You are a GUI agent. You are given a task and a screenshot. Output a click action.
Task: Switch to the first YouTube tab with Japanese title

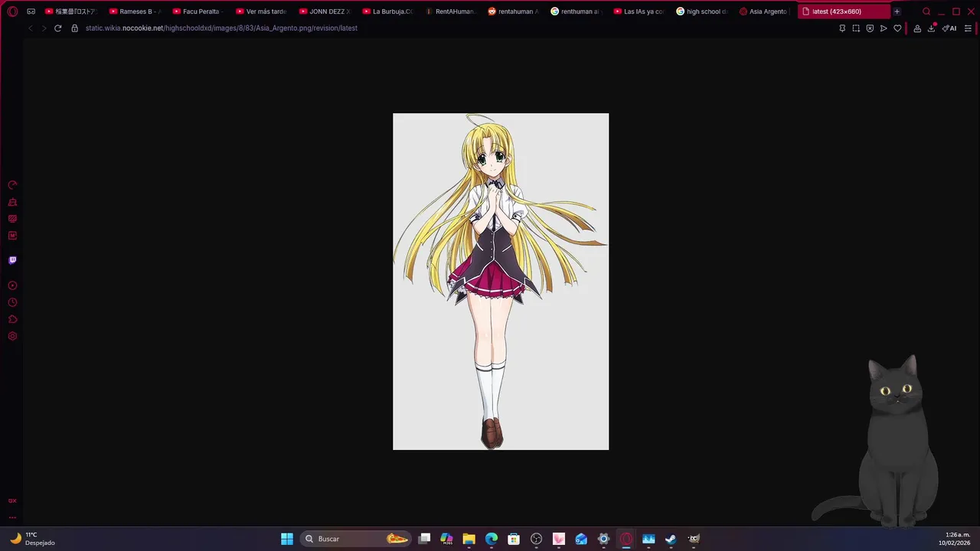(71, 11)
